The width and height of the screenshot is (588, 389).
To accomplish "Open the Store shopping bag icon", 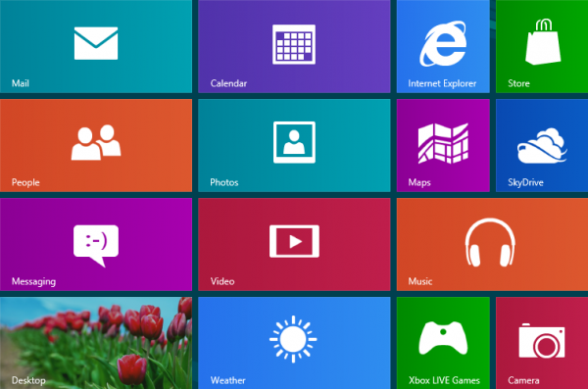I will [x=543, y=41].
